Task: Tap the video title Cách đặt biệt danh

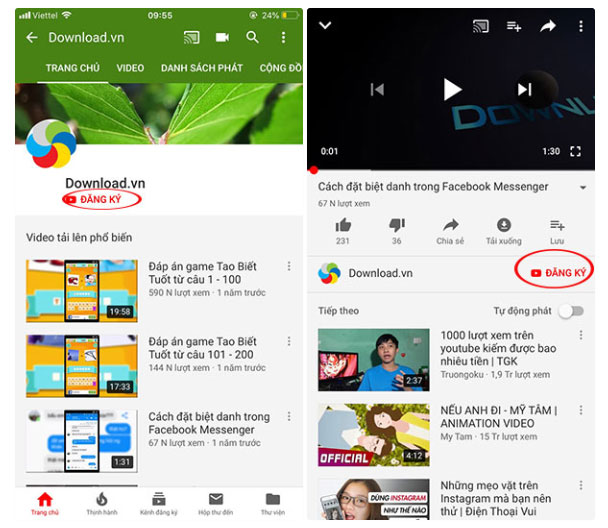Action: [433, 187]
